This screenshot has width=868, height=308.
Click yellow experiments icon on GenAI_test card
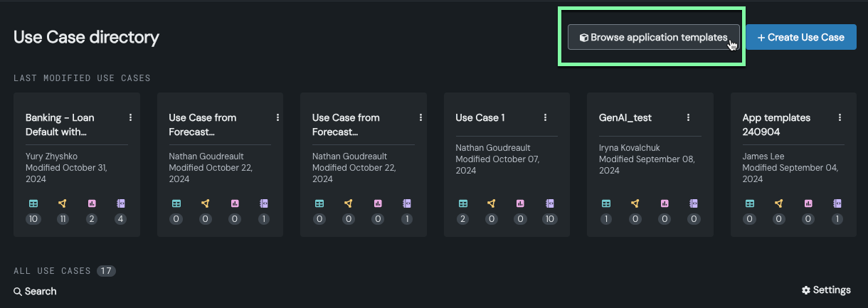pyautogui.click(x=635, y=203)
